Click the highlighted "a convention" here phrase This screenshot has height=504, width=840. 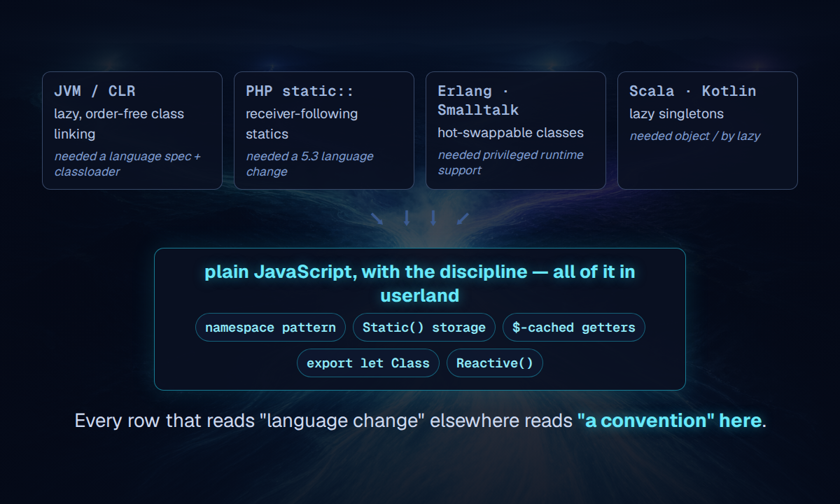tap(669, 421)
